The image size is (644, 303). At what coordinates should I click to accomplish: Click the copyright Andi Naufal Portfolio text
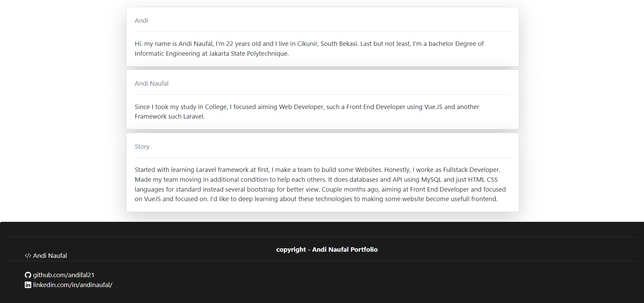327,250
